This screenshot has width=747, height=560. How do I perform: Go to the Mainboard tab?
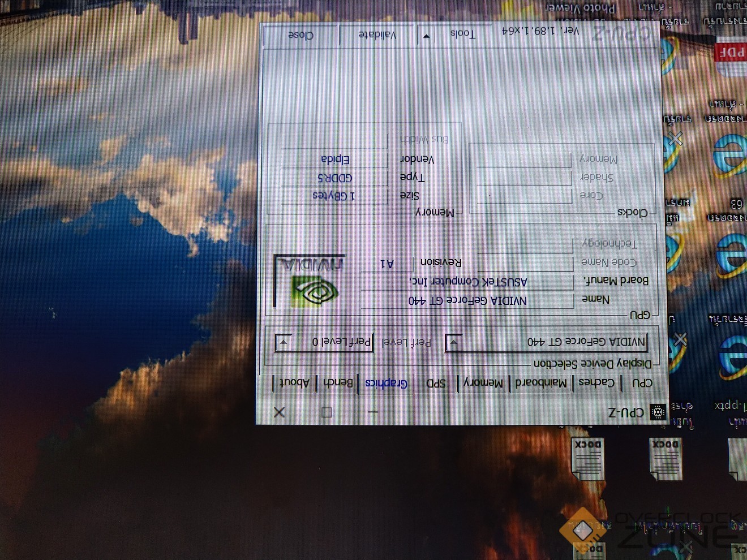point(540,383)
